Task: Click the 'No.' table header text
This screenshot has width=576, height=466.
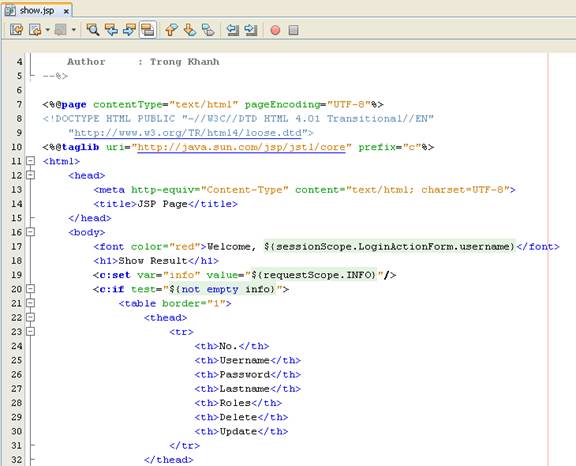Action: point(228,346)
